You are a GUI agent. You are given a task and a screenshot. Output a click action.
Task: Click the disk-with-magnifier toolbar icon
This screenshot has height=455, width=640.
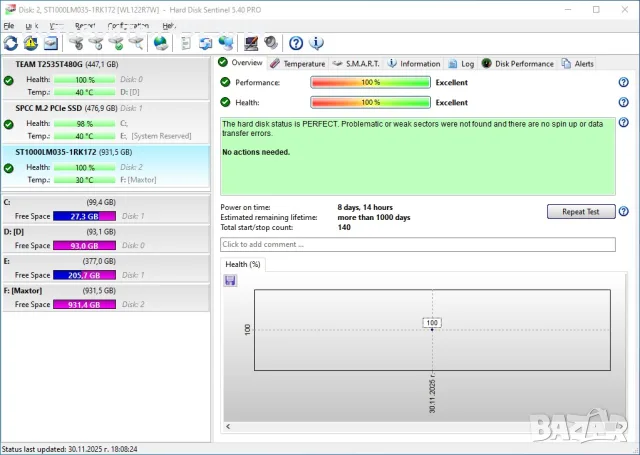coord(136,43)
